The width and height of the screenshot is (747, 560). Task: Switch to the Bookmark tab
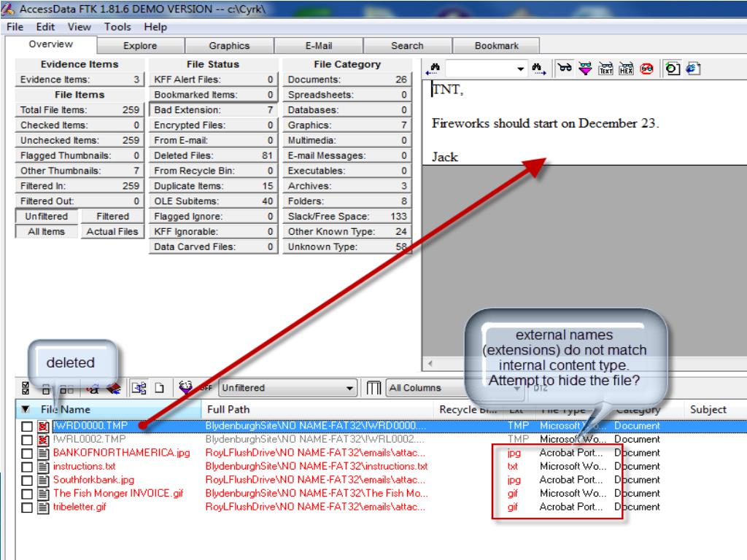496,46
